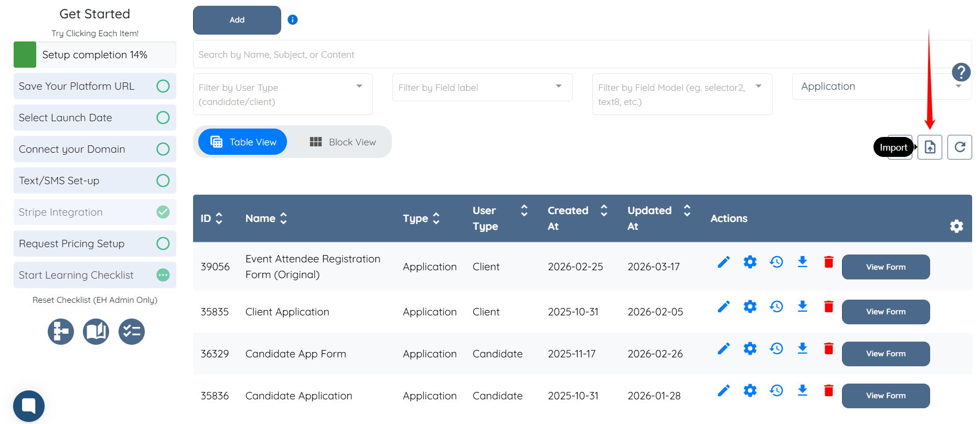980x424 pixels.
Task: Download the Candidate Application form
Action: coord(802,390)
